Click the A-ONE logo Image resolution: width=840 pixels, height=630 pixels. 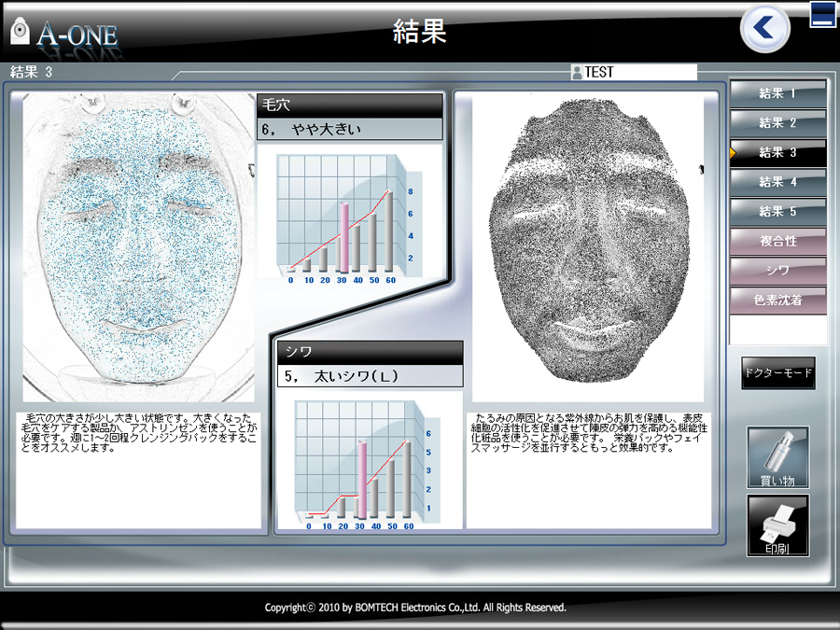pos(64,34)
